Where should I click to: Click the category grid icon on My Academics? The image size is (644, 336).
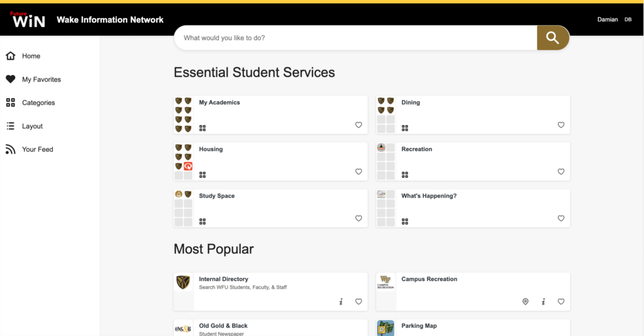point(203,128)
